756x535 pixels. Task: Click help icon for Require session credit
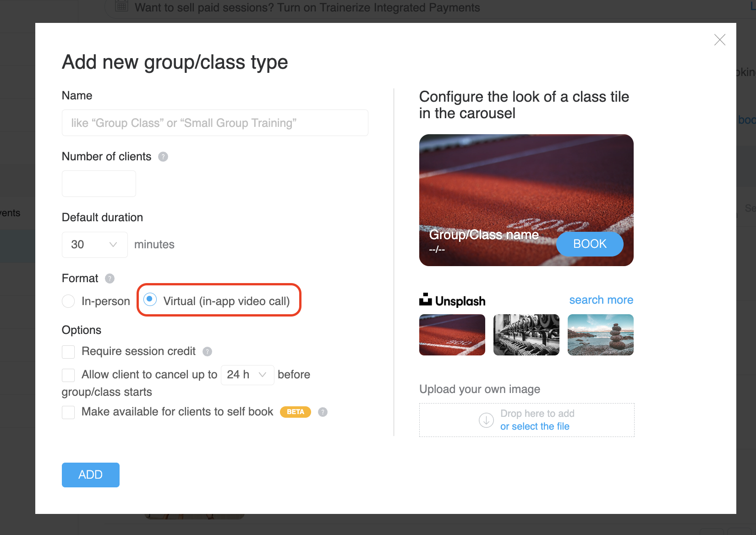tap(207, 351)
